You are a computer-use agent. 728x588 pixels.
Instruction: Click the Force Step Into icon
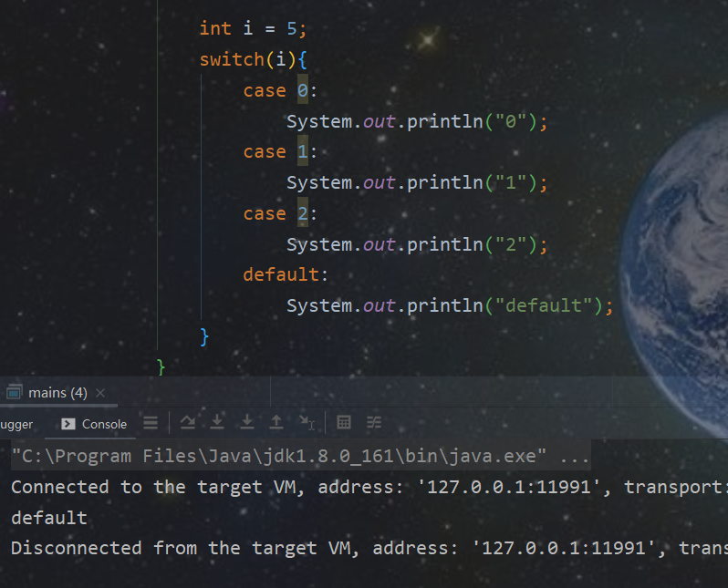click(247, 422)
